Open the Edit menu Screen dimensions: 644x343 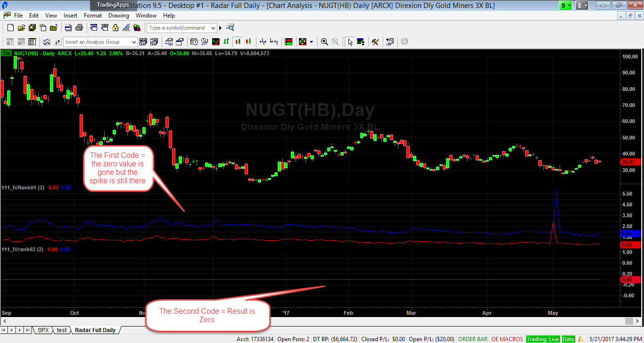[x=34, y=16]
